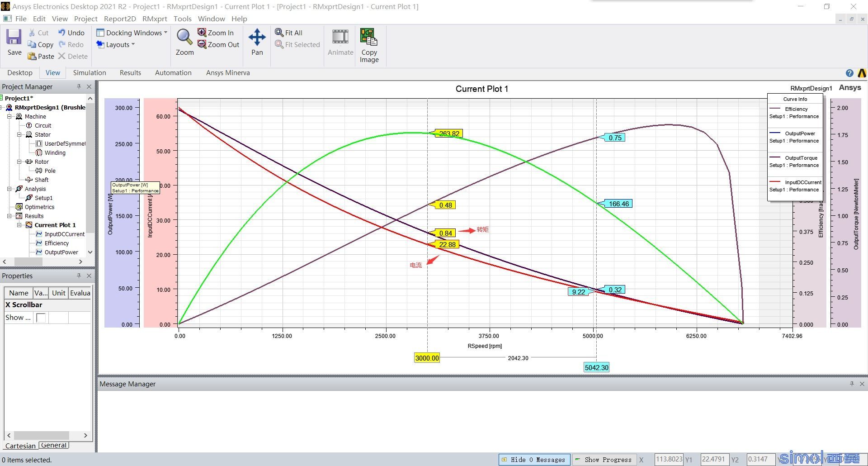The height and width of the screenshot is (466, 868).
Task: Select the Cartesian properties tab
Action: coord(20,446)
